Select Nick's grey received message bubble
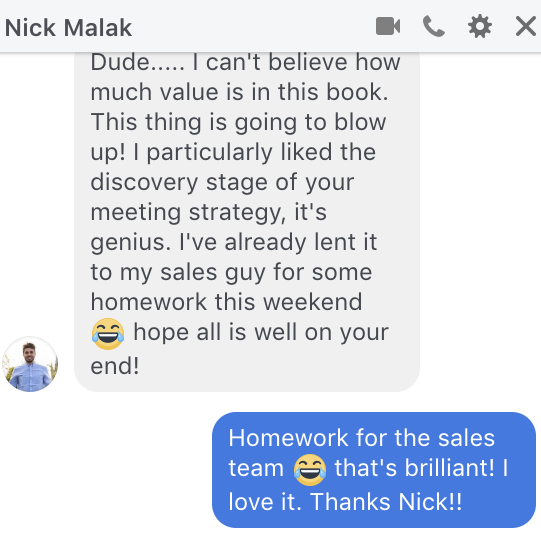 tap(247, 222)
